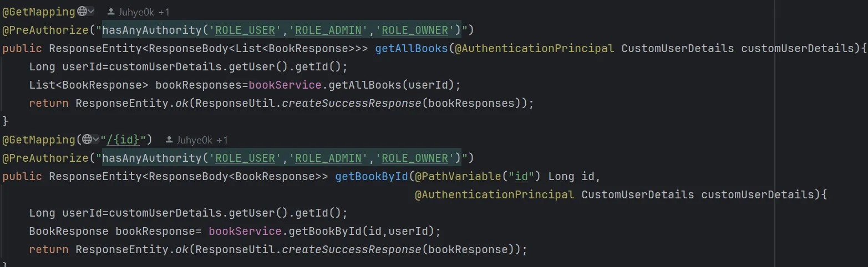Click author icon above getBookById method
Screen dimensions: 868x267
pos(169,140)
